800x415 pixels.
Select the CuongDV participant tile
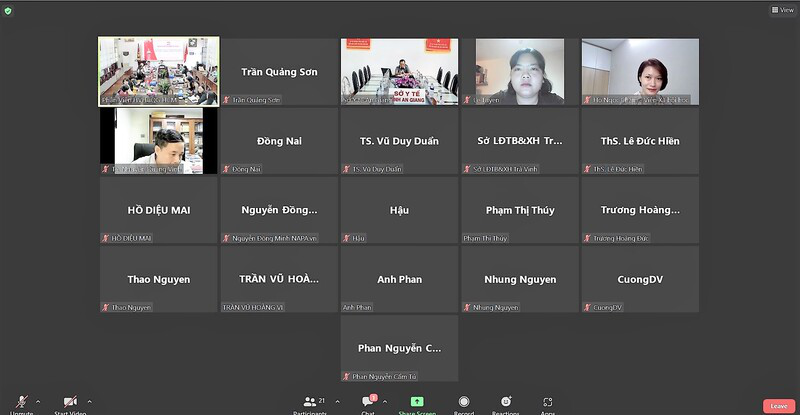click(640, 279)
